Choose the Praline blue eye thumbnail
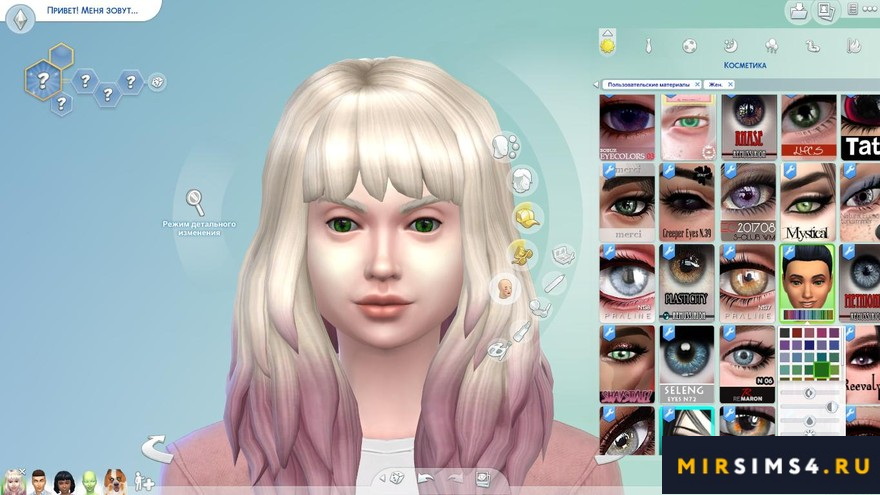The image size is (880, 495). point(627,283)
